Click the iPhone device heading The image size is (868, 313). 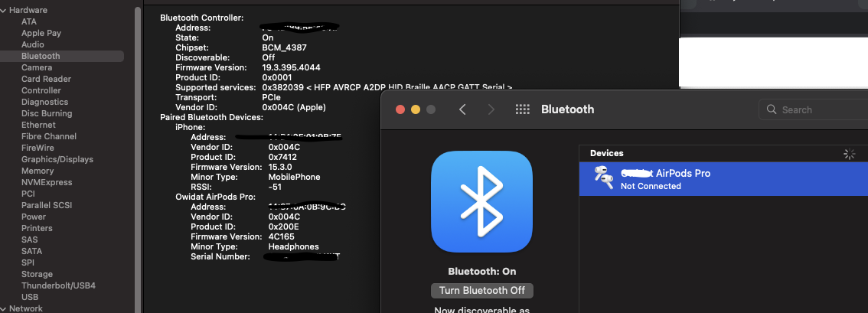(x=191, y=127)
